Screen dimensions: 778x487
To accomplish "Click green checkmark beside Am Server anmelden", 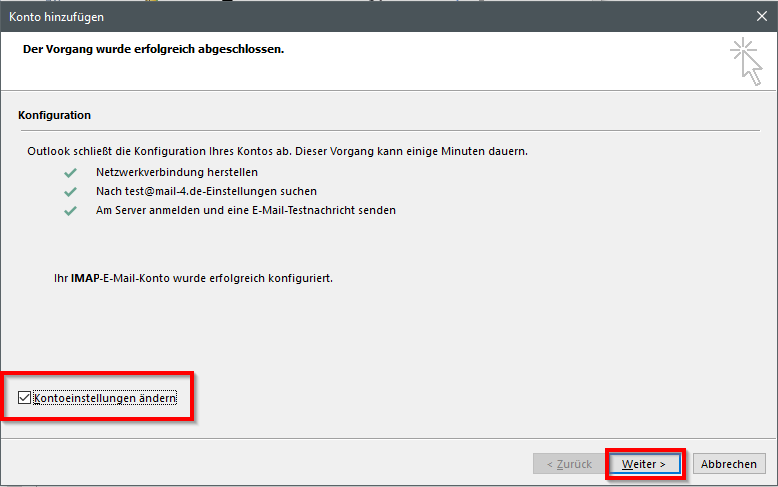I will 69,210.
